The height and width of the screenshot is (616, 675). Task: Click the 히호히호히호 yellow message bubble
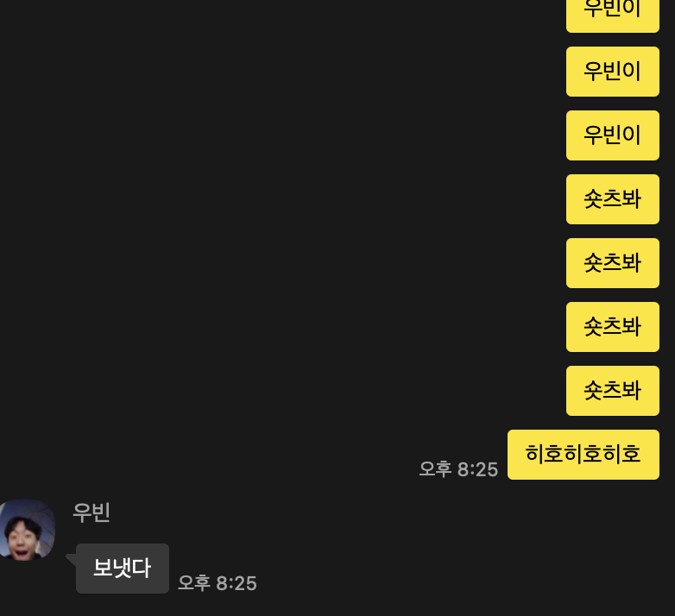click(x=584, y=455)
